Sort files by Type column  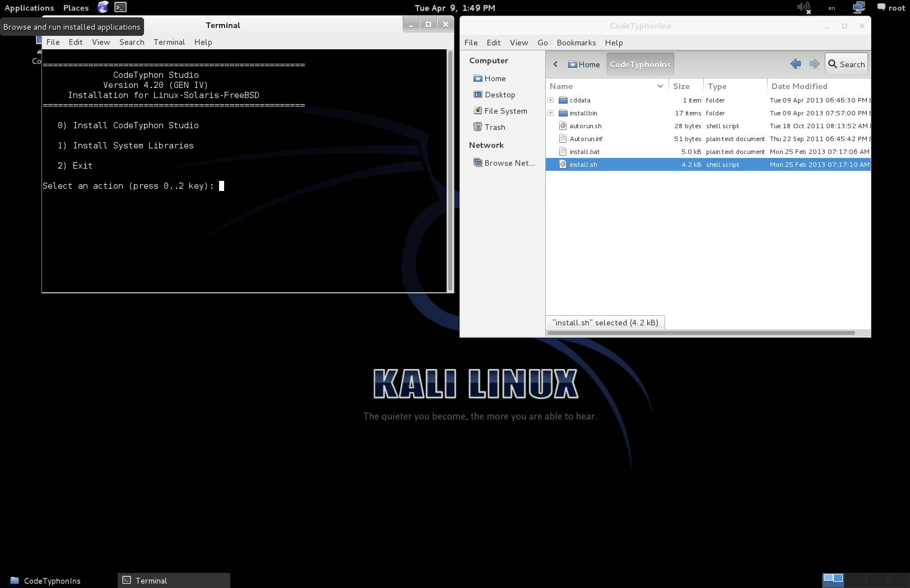pos(735,86)
